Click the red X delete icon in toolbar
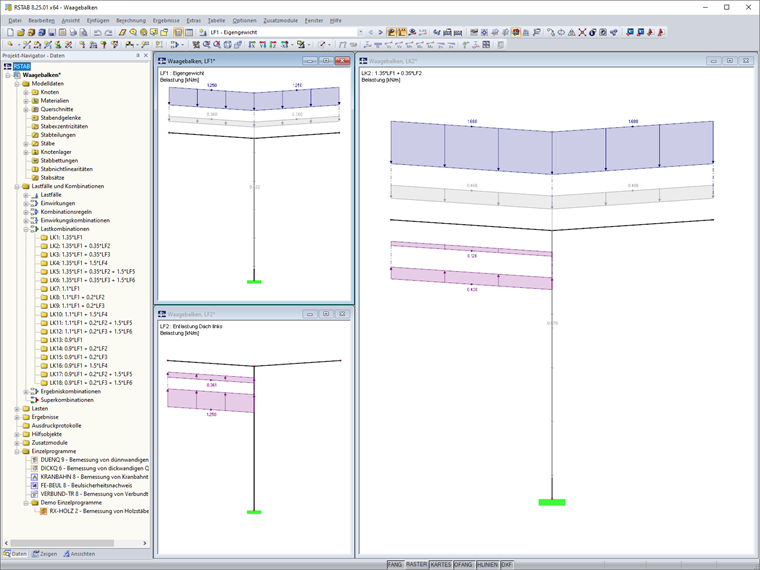Screen dimensions: 760x570 (582, 32)
